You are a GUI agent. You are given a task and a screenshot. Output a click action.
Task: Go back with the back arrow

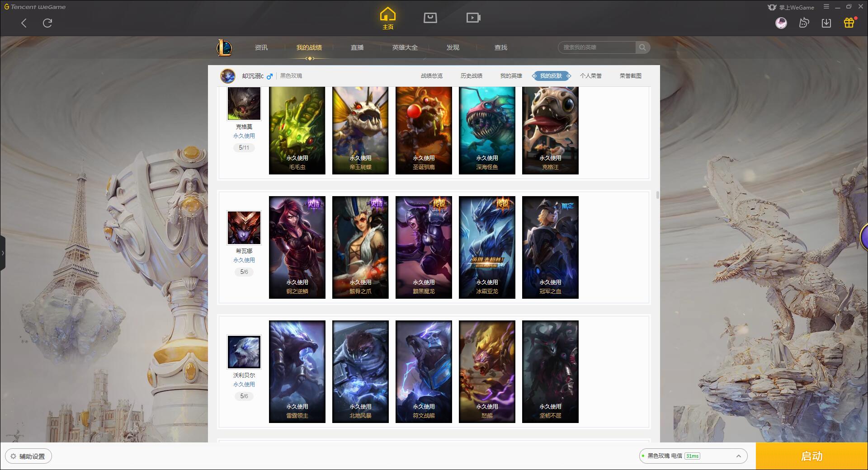(24, 23)
